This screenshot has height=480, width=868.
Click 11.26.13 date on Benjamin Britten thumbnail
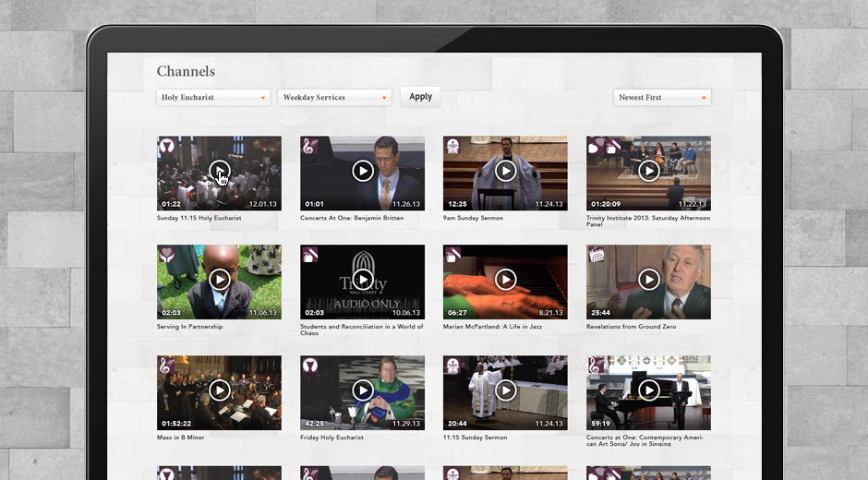click(x=405, y=204)
